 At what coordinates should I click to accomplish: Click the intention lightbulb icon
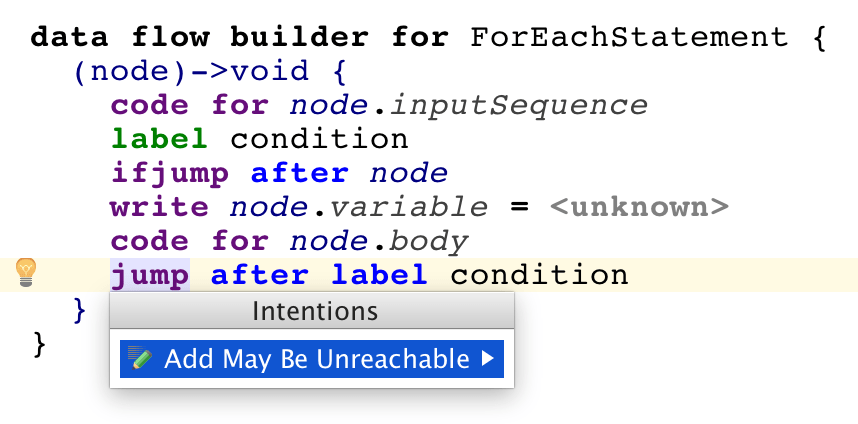click(x=26, y=272)
